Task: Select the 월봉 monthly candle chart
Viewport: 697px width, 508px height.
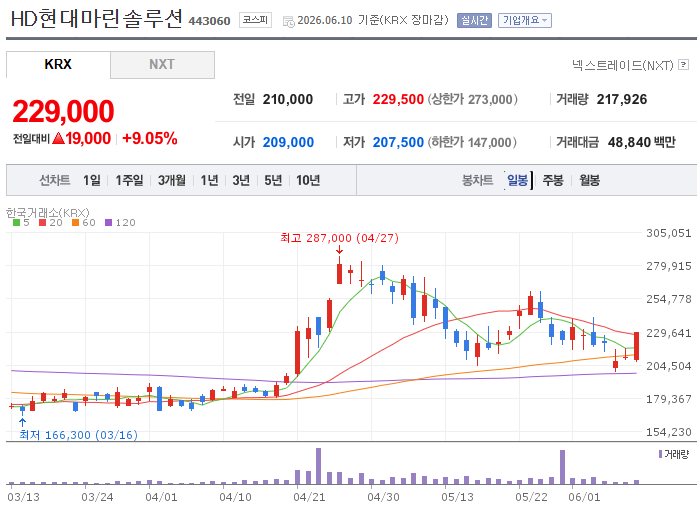Action: 589,180
